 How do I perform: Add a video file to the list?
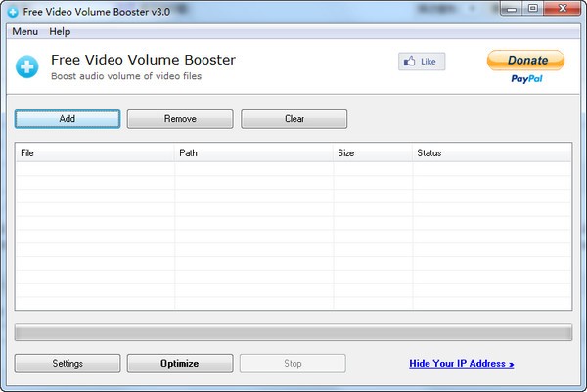coord(68,119)
